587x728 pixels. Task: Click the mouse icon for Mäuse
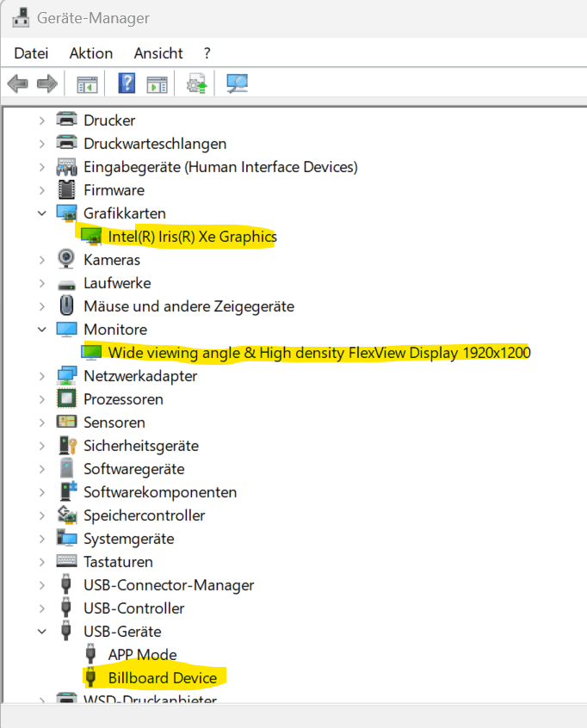(66, 305)
